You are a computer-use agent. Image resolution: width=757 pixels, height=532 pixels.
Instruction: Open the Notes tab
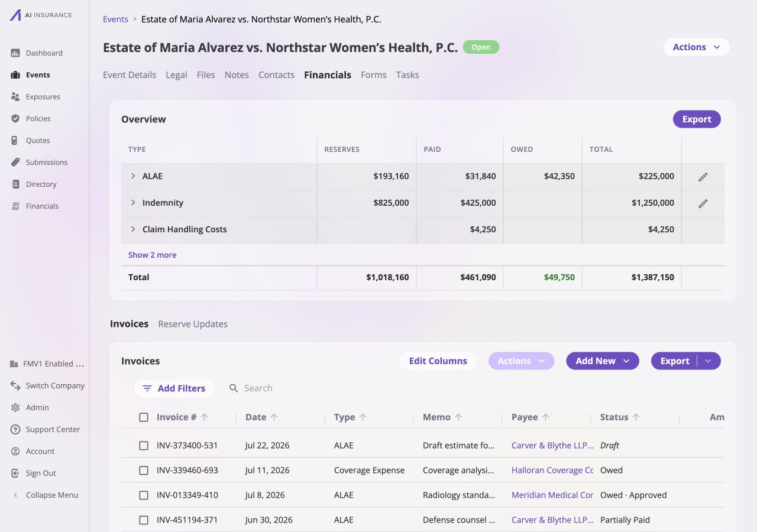[x=237, y=75]
